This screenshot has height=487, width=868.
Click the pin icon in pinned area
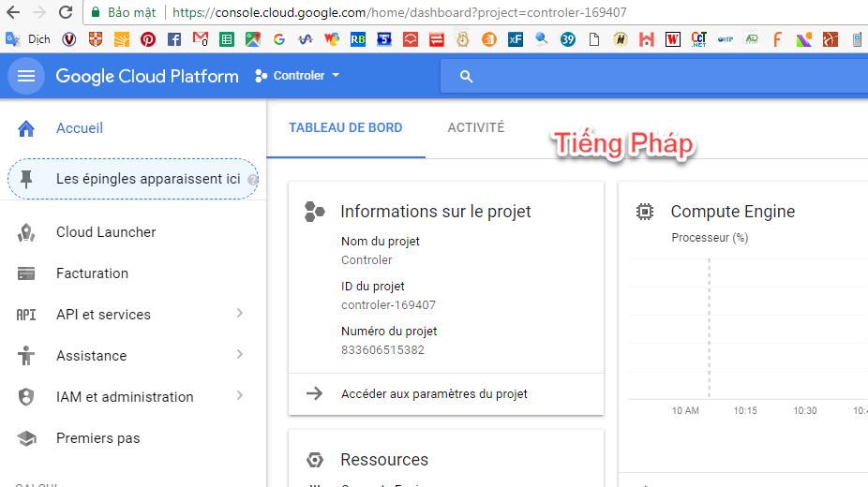tap(26, 179)
